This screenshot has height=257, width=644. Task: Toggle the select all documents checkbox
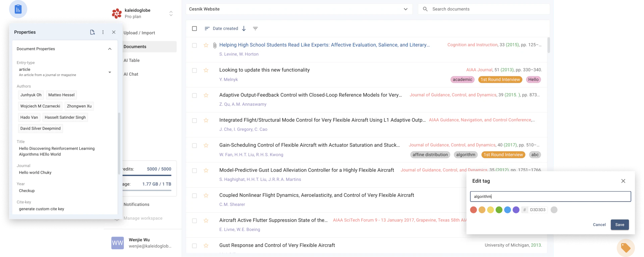[x=194, y=29]
